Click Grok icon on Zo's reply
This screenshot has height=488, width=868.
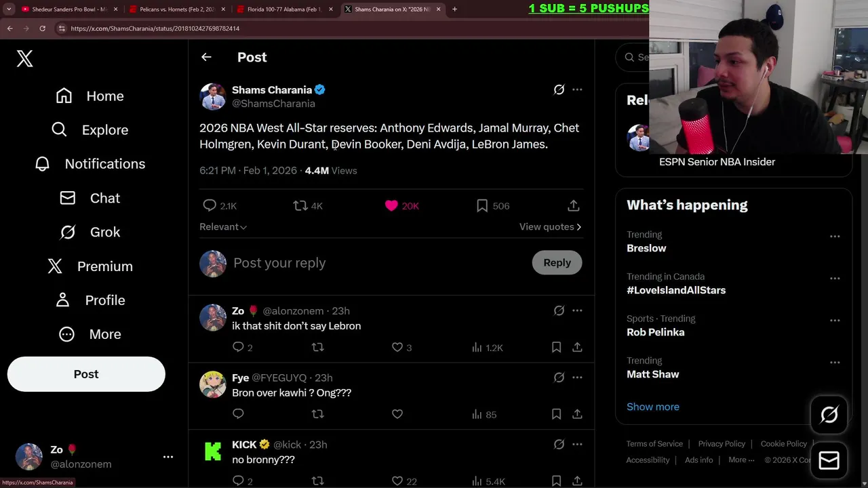(559, 310)
